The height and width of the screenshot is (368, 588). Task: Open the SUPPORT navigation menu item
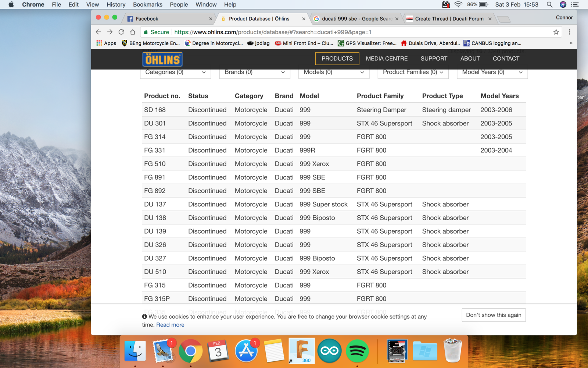click(x=434, y=59)
